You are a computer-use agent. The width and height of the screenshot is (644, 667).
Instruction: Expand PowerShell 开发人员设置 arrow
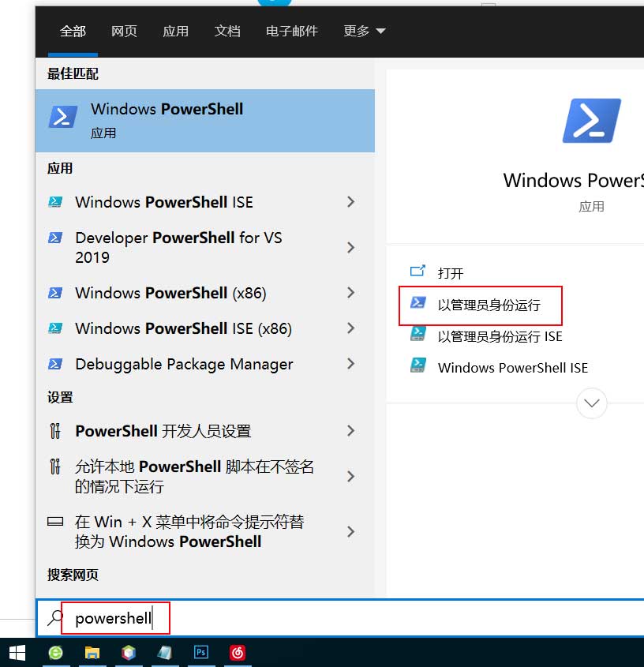pyautogui.click(x=351, y=431)
